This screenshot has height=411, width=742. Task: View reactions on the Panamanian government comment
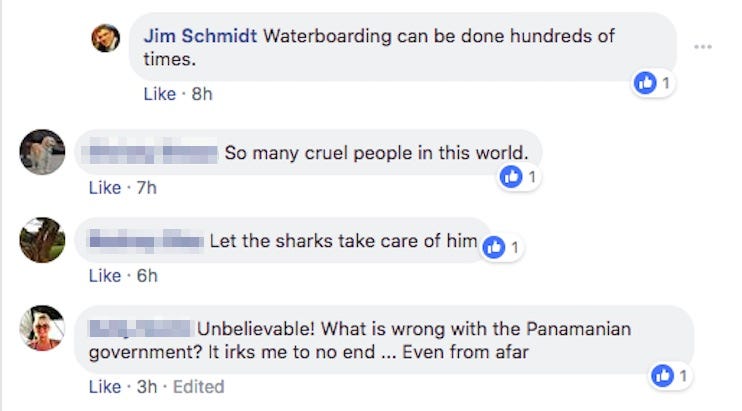(668, 377)
